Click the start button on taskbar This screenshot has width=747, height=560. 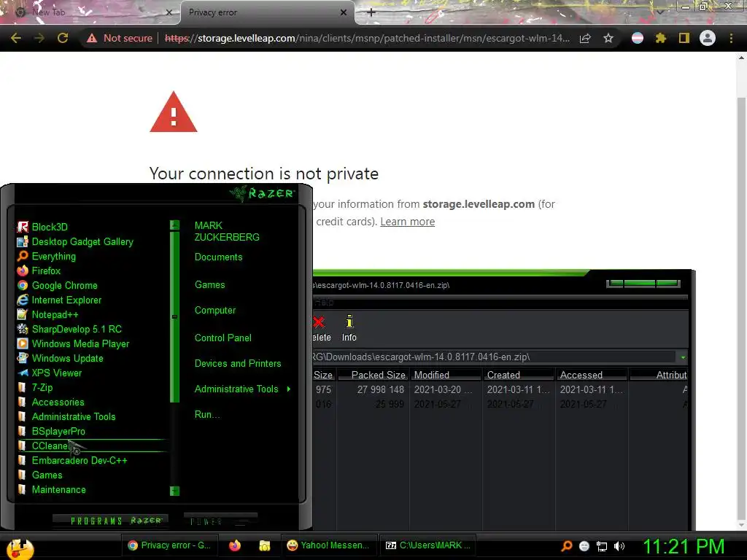pyautogui.click(x=20, y=548)
